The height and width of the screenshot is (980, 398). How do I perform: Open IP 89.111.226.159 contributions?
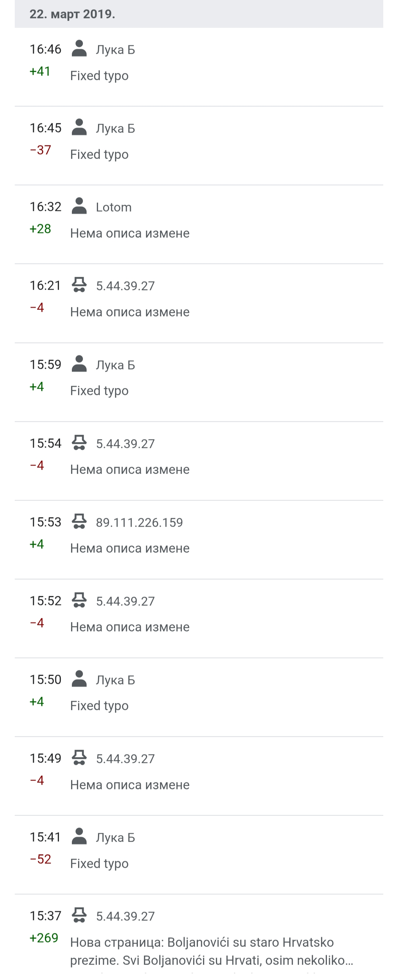[x=139, y=522]
